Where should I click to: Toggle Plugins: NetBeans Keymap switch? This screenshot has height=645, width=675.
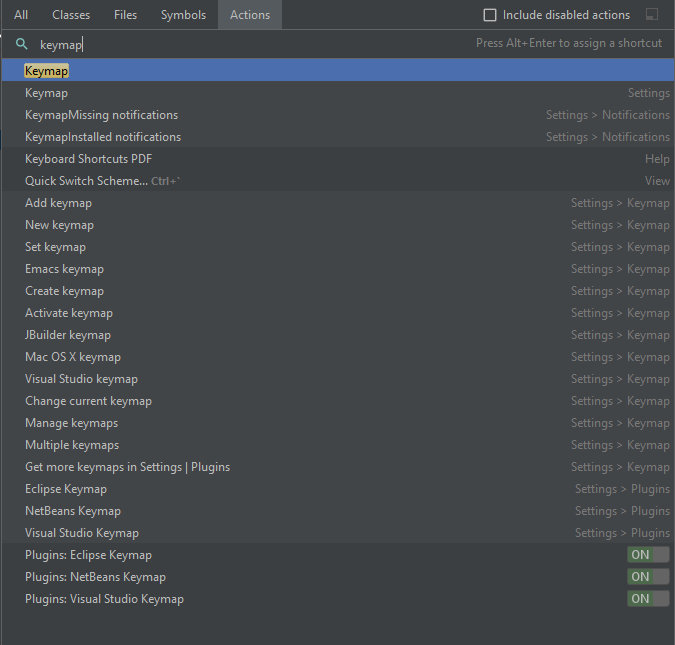pyautogui.click(x=648, y=577)
